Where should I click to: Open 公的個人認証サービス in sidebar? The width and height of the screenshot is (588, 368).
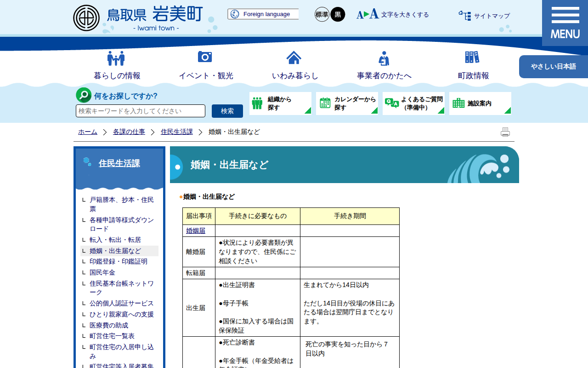(122, 304)
